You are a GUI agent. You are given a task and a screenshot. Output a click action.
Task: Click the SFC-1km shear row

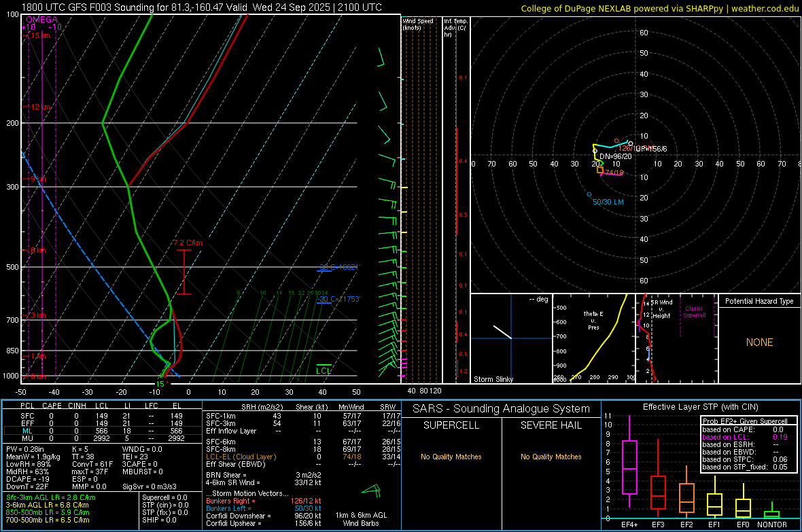pos(303,416)
